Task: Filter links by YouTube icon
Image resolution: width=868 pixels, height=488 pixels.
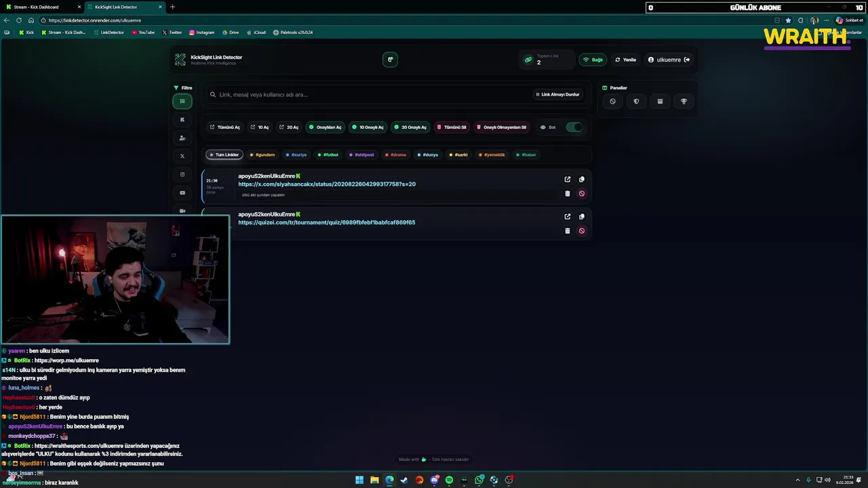Action: point(182,192)
